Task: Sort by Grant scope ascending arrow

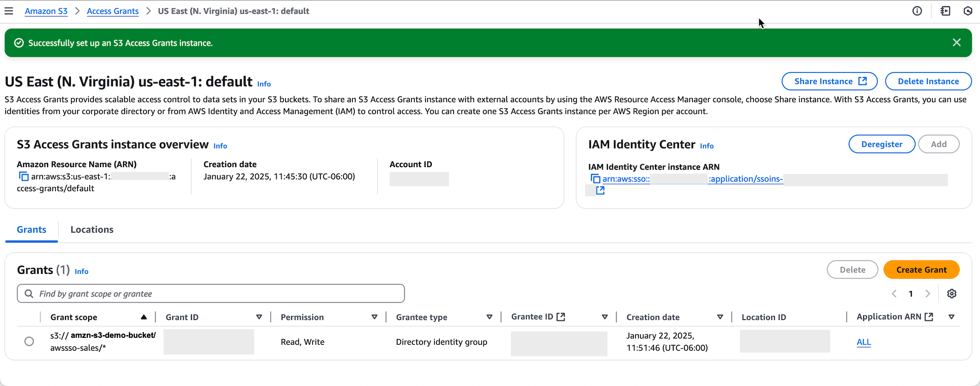Action: pyautogui.click(x=144, y=317)
